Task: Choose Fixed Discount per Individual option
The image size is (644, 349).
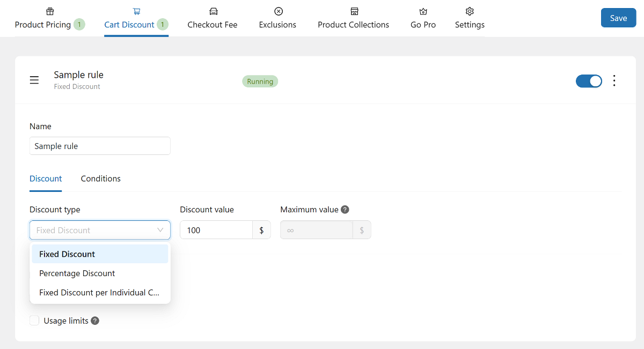Action: (x=100, y=293)
